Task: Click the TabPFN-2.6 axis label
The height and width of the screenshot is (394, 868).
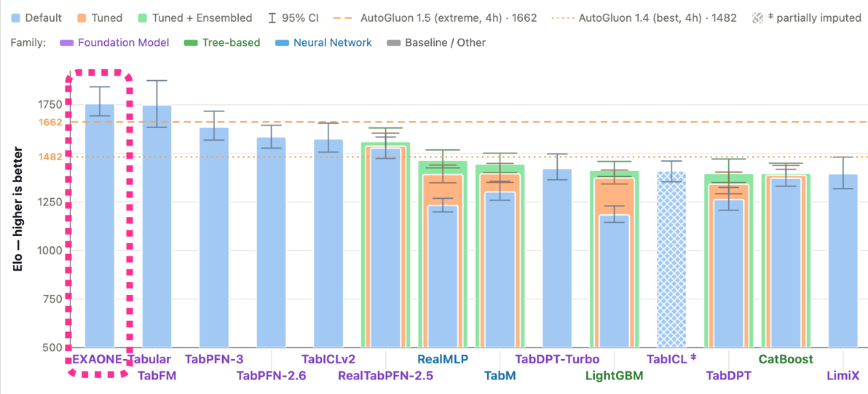Action: [271, 377]
